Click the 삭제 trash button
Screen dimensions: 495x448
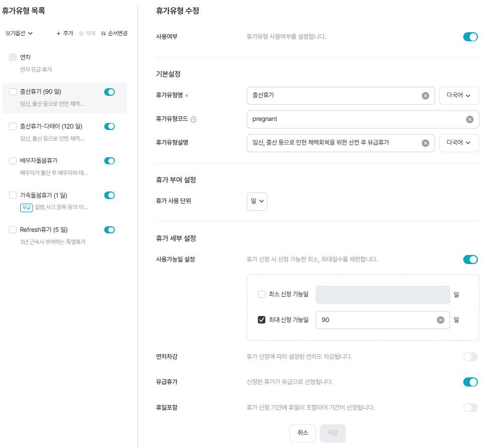click(x=87, y=33)
